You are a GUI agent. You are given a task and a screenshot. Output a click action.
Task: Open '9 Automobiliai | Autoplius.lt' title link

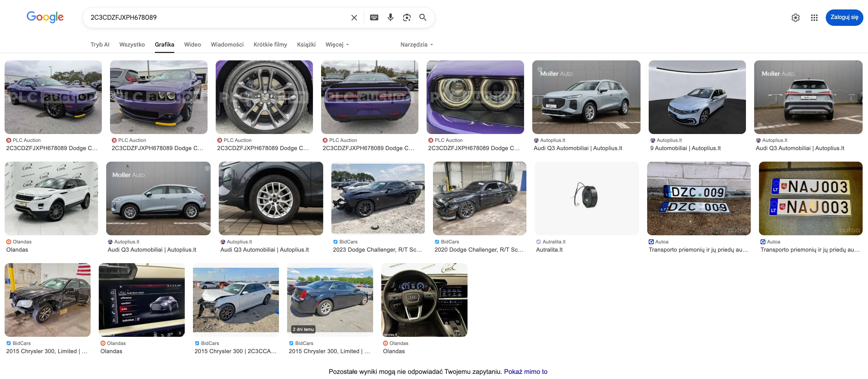[x=685, y=148]
